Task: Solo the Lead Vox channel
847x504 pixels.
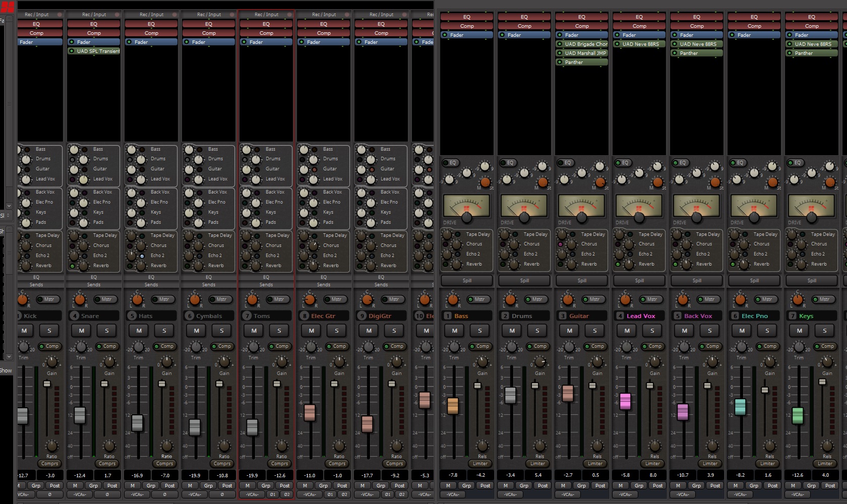Action: point(652,331)
